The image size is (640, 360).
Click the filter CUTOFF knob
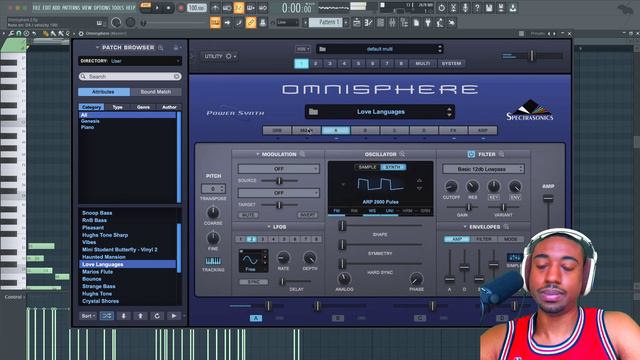coord(451,187)
